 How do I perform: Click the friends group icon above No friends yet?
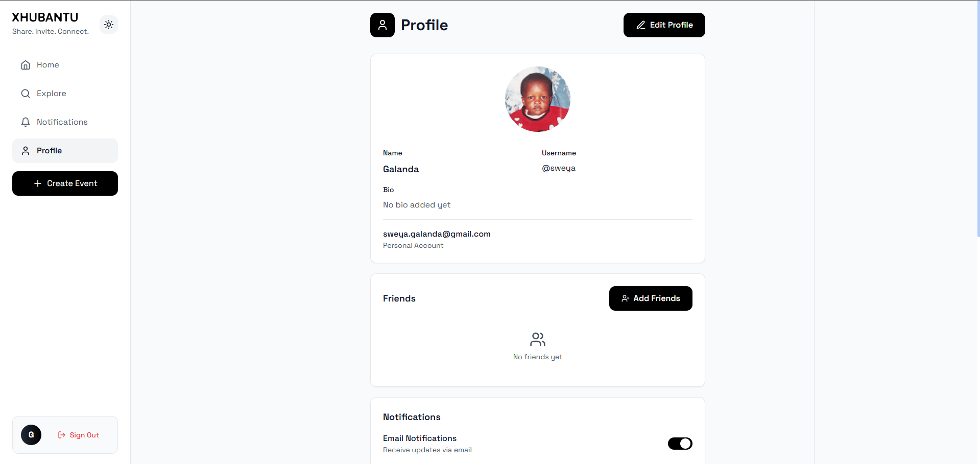(x=538, y=339)
